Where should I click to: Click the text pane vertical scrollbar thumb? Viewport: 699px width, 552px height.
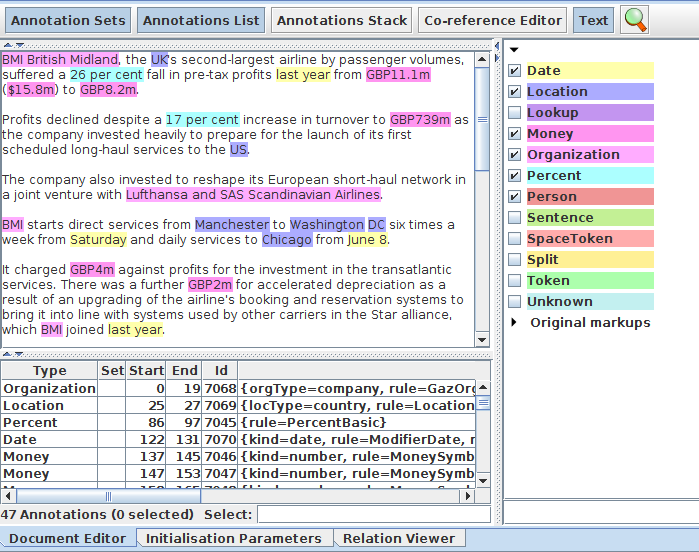click(482, 119)
